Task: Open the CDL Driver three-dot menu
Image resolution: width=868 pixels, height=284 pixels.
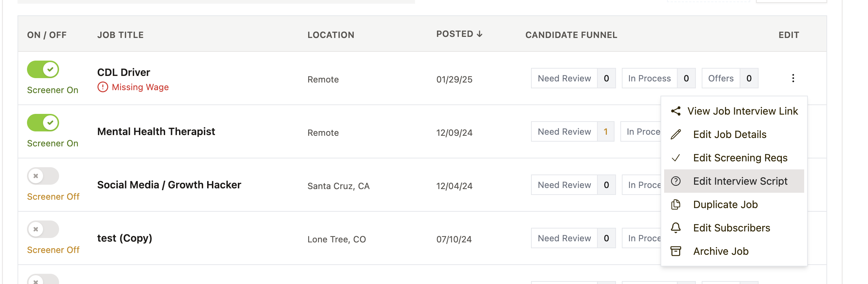Action: [x=793, y=78]
